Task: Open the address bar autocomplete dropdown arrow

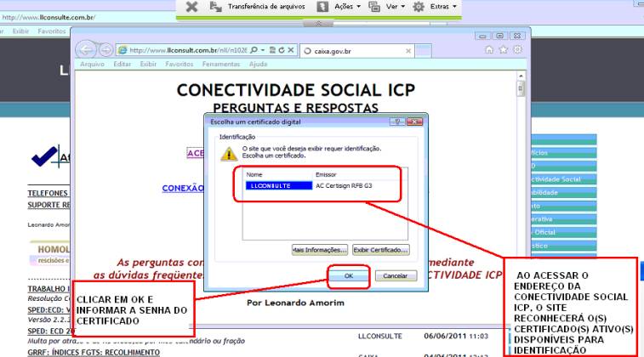Action: pyautogui.click(x=263, y=50)
